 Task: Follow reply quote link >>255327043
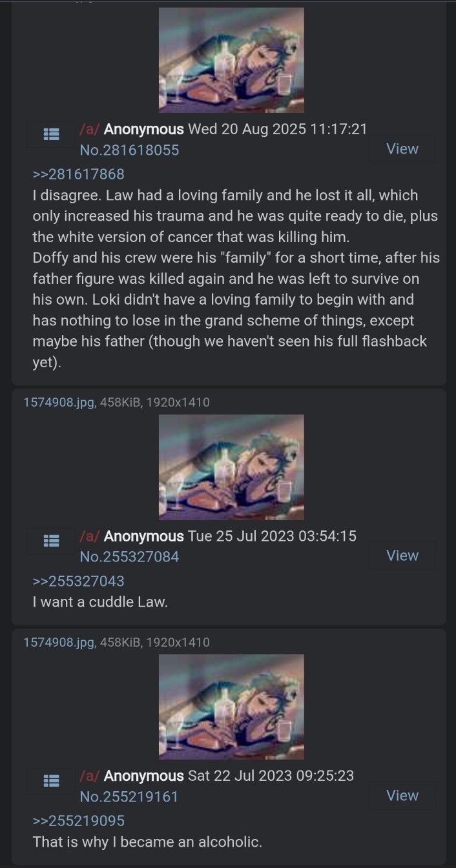coord(78,581)
